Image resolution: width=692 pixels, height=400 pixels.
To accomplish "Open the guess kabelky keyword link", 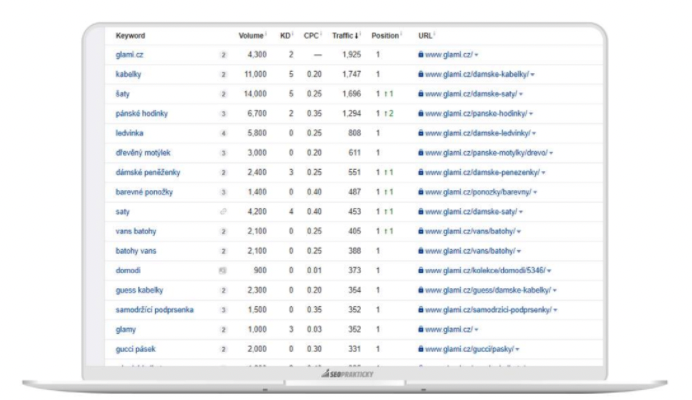I will pos(139,290).
